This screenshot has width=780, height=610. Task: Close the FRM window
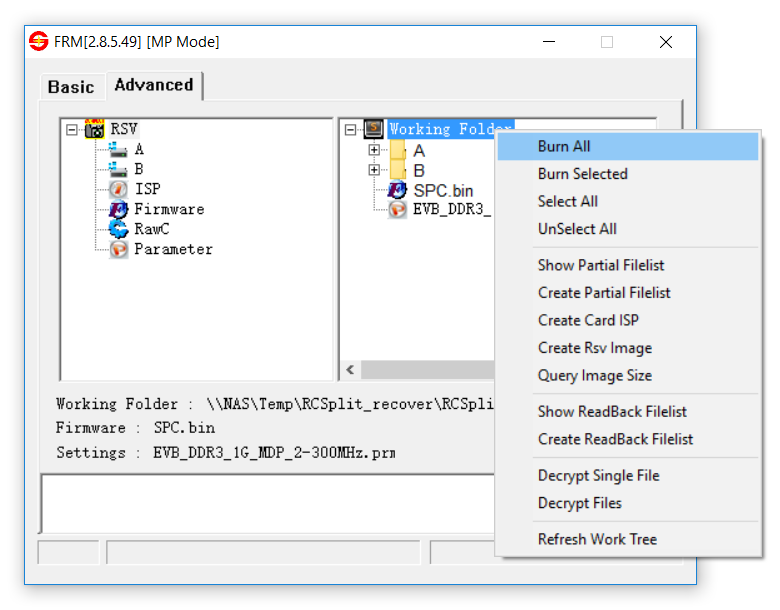click(x=666, y=42)
